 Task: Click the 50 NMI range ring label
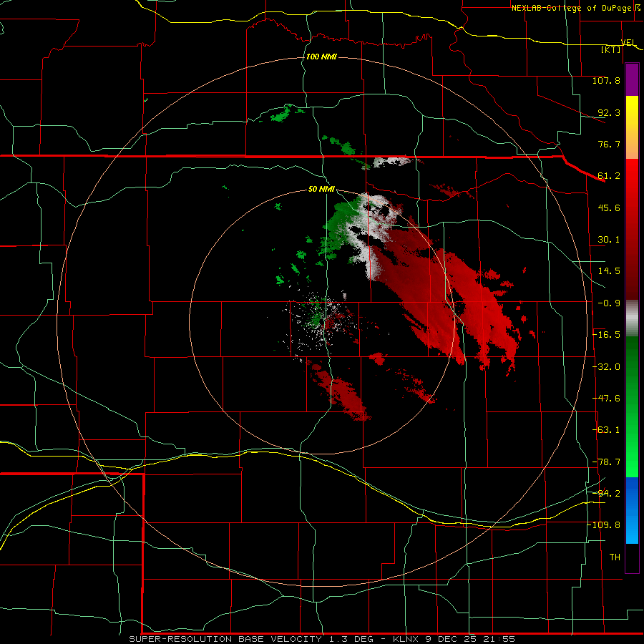point(321,190)
